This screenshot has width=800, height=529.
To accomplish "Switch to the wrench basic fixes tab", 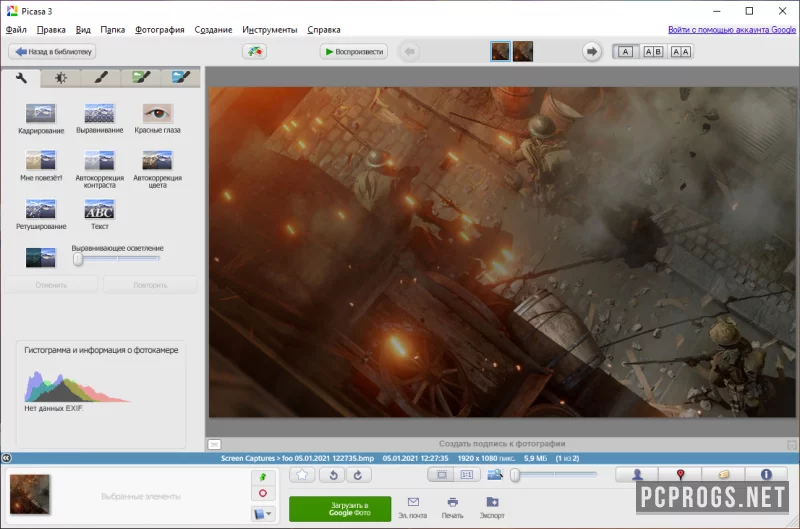I will pos(21,78).
